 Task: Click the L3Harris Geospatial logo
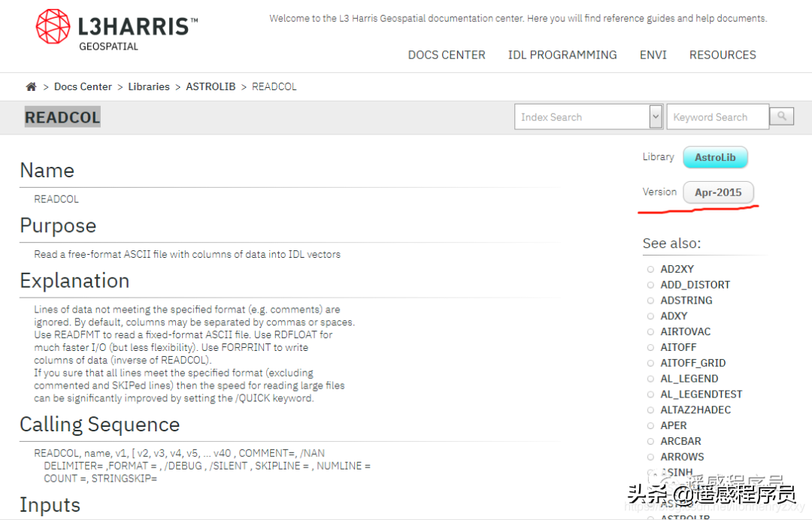[x=117, y=29]
